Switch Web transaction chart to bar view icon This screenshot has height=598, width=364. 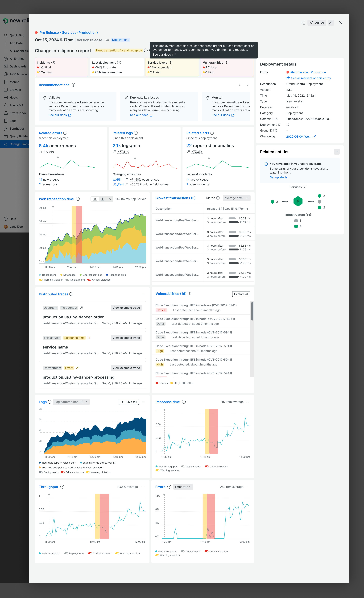103,199
